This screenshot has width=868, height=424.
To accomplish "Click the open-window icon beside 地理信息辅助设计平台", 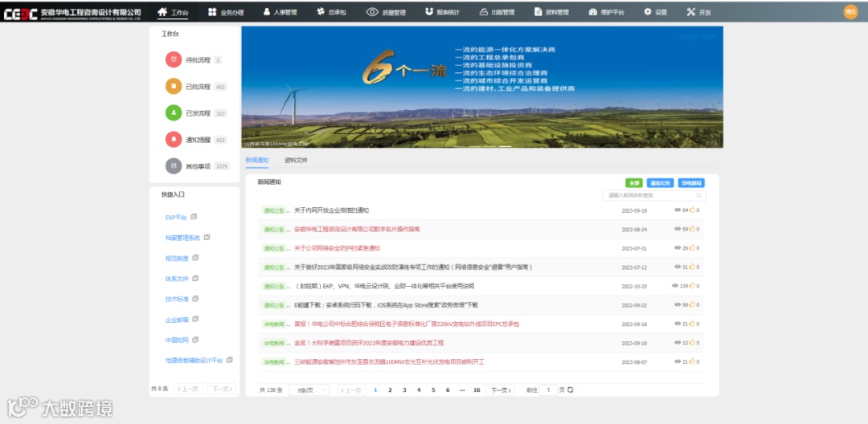I will 230,360.
